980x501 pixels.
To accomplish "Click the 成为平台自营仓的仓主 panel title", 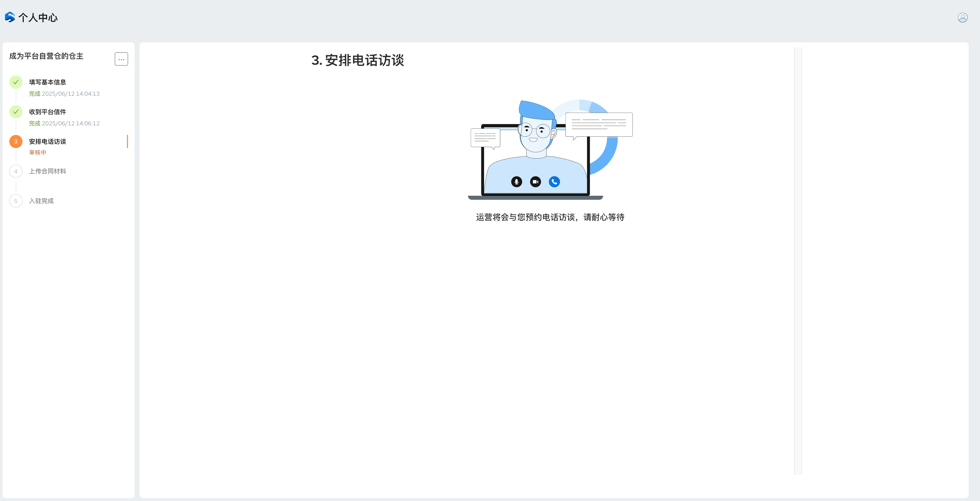I will (x=46, y=56).
